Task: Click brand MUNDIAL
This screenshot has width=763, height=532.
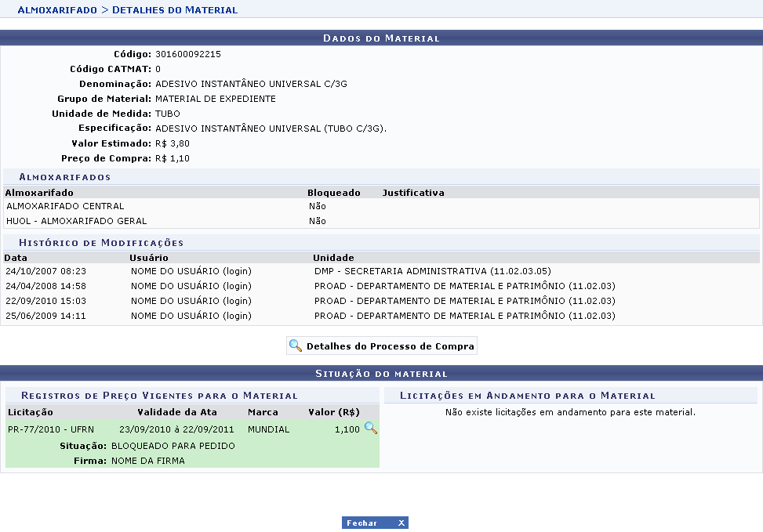Action: pos(269,429)
